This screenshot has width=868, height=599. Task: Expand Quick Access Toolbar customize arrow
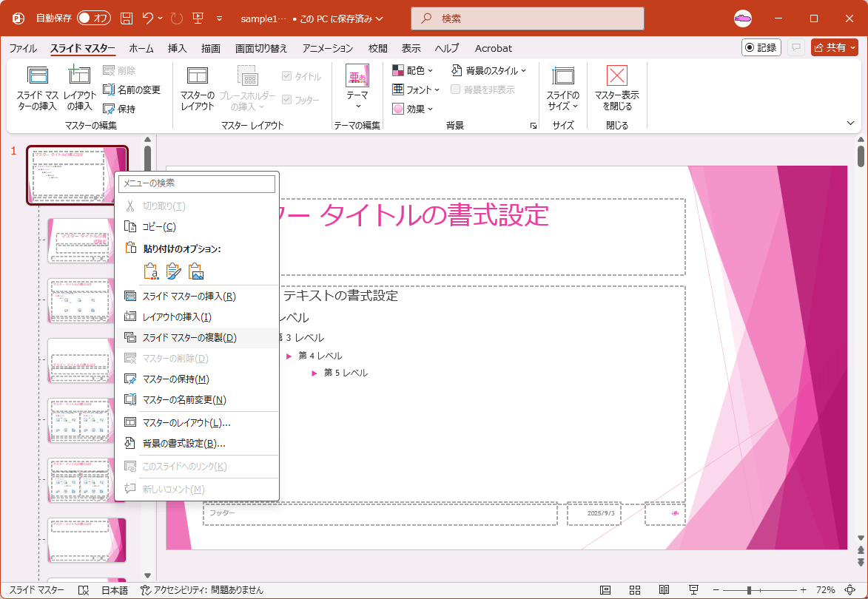coord(219,18)
